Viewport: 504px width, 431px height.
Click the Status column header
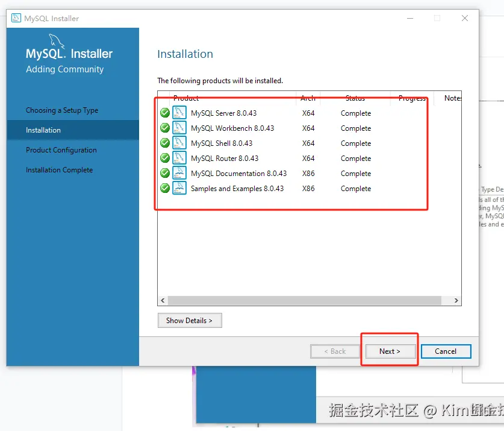[355, 98]
